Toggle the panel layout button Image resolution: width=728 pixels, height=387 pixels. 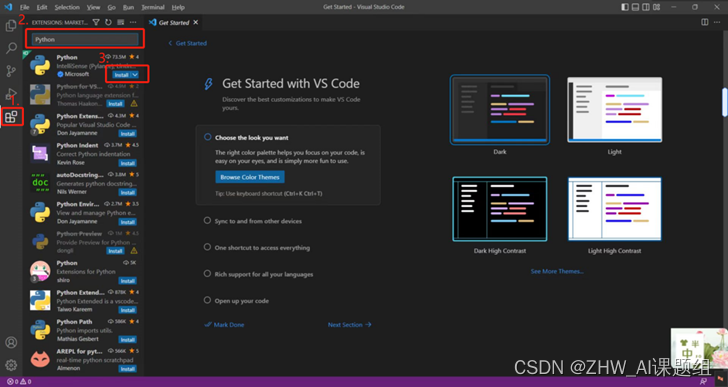[635, 7]
